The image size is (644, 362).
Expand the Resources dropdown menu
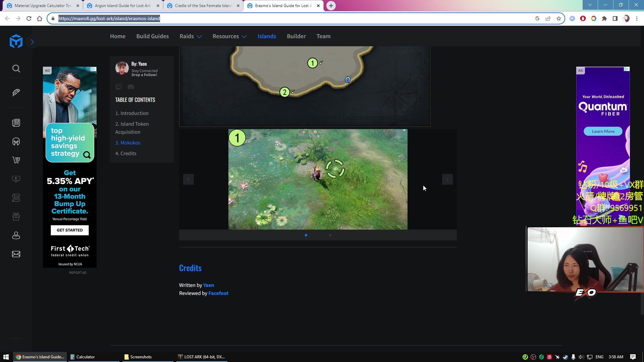click(229, 36)
